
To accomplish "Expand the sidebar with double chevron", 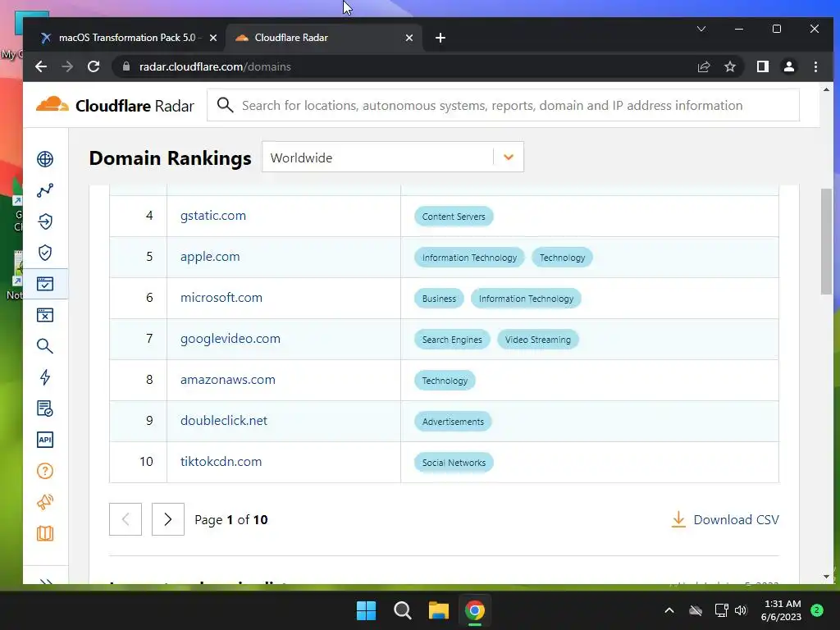I will pos(46,581).
